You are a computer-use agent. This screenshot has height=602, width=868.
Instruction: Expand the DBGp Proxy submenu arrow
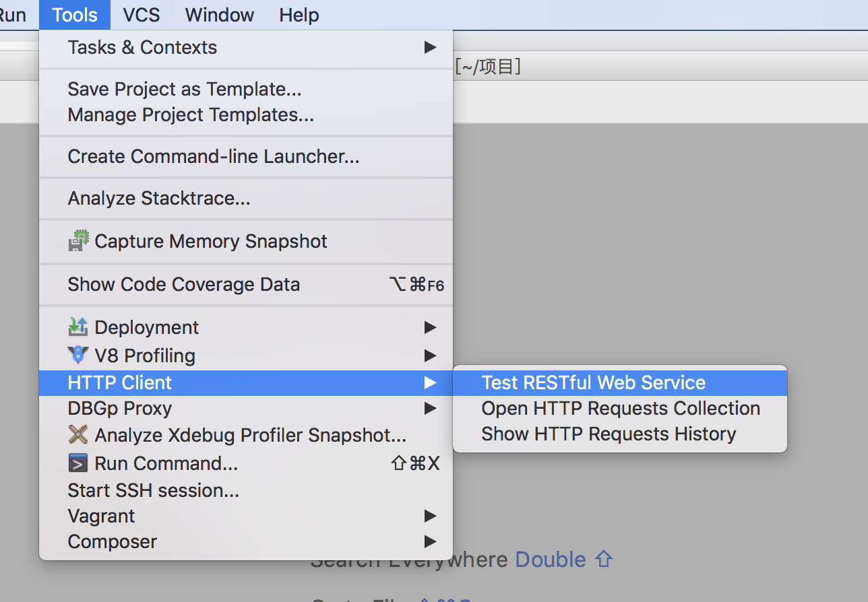pyautogui.click(x=430, y=408)
